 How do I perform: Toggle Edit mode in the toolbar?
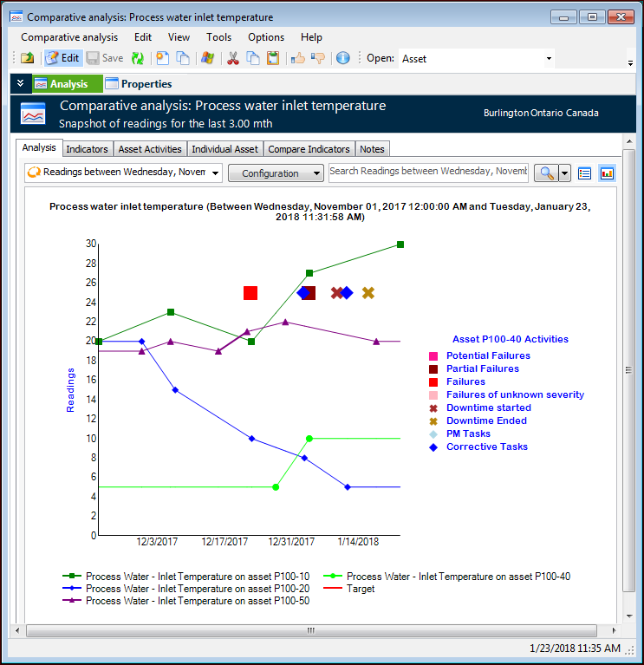(x=62, y=58)
